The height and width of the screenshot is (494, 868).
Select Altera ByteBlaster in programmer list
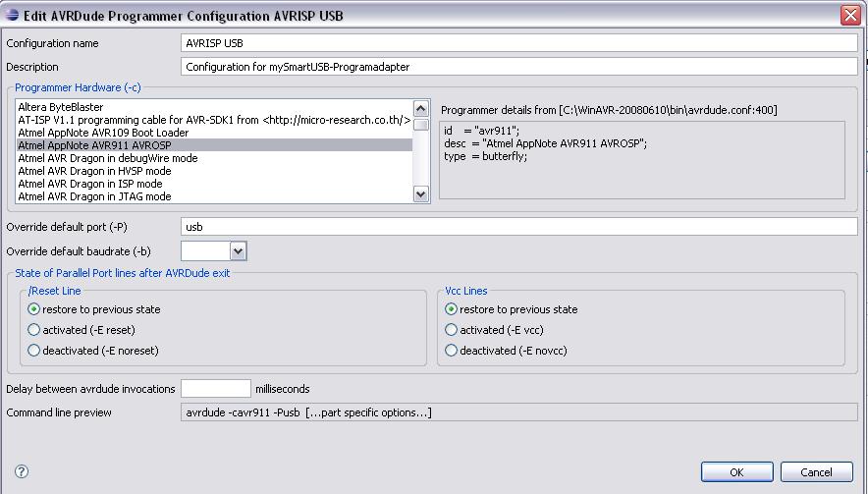(215, 107)
